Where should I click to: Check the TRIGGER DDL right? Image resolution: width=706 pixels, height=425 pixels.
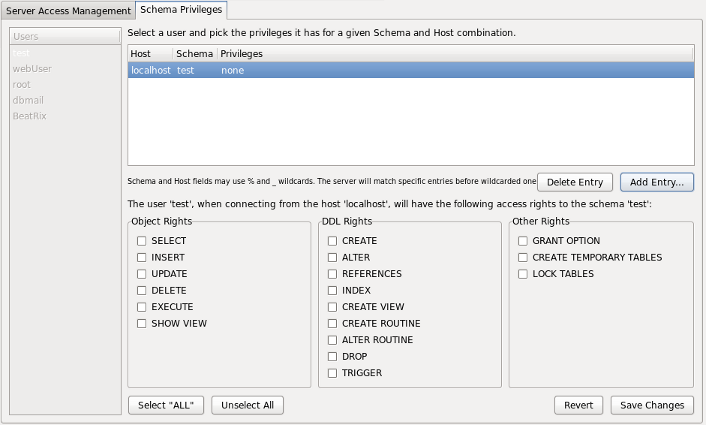[x=333, y=373]
